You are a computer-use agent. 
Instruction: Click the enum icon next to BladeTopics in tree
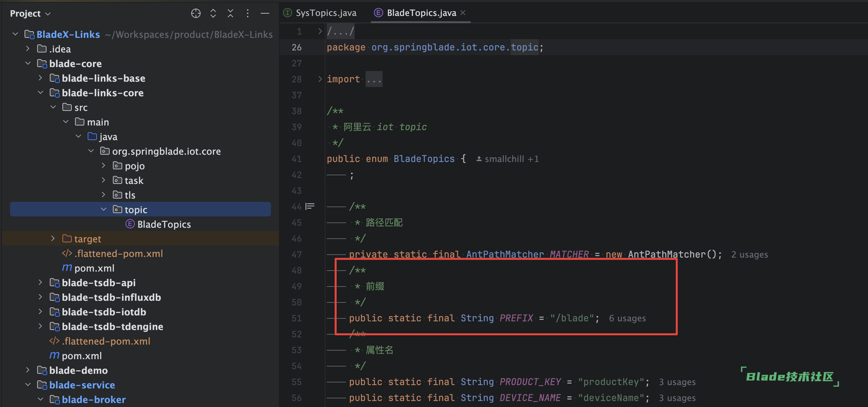[130, 224]
